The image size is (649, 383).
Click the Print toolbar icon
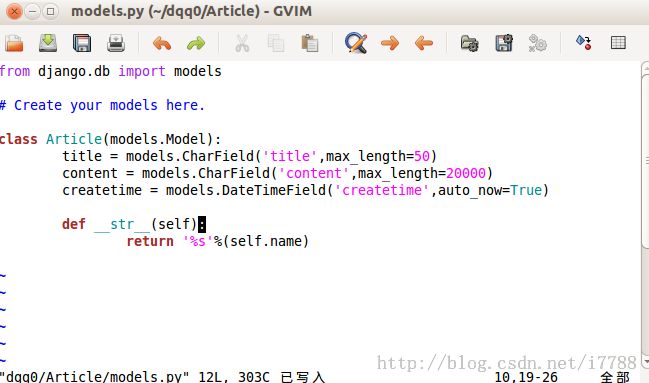click(116, 43)
